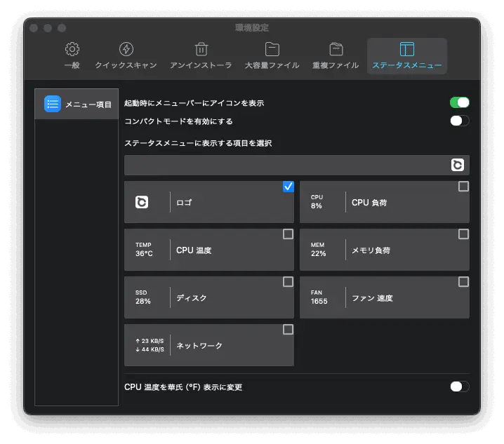The image size is (504, 444).
Task: Open the 大容量ファイル folder icon
Action: [x=272, y=49]
